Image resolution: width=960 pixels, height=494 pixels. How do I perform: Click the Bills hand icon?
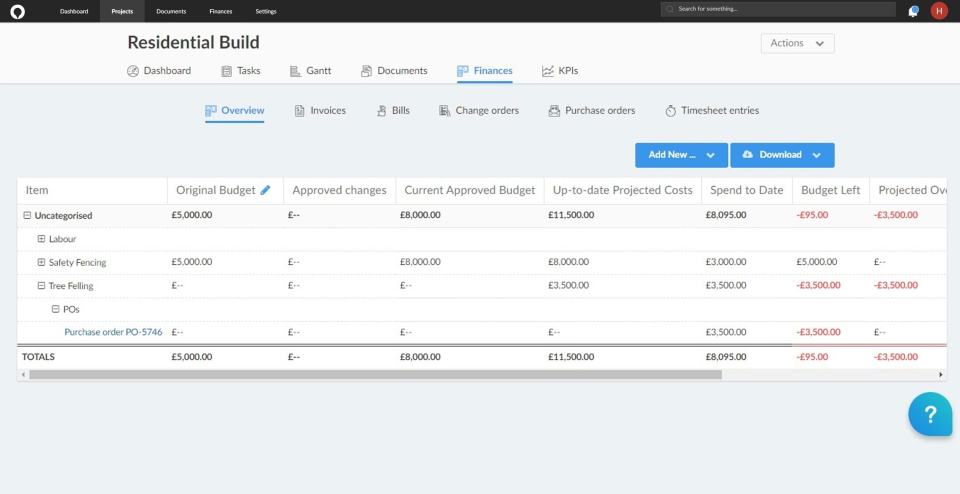[x=381, y=111]
